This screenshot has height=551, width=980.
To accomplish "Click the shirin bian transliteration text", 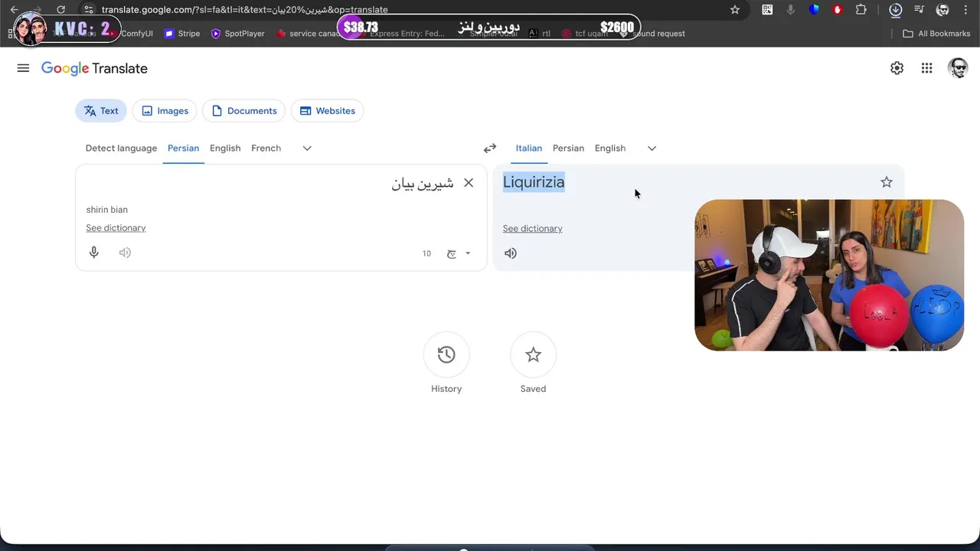I will (x=106, y=210).
